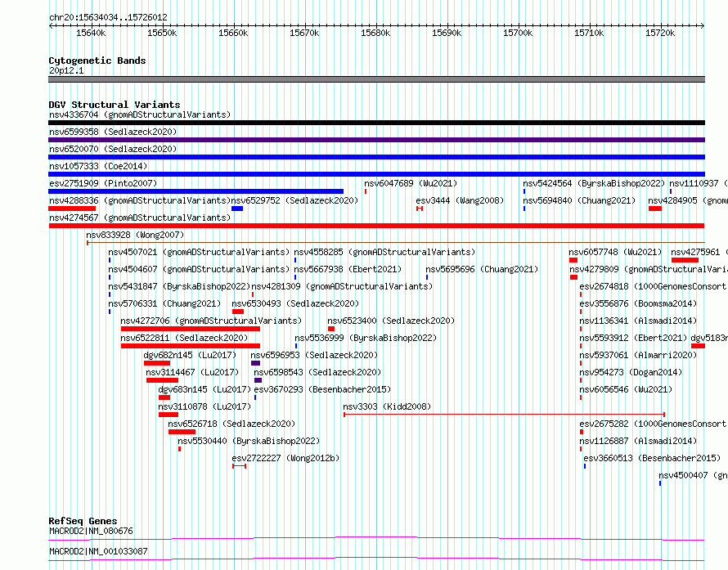The height and width of the screenshot is (570, 728).
Task: Click dgv683n145 (Lu2017) label
Action: pyautogui.click(x=204, y=389)
